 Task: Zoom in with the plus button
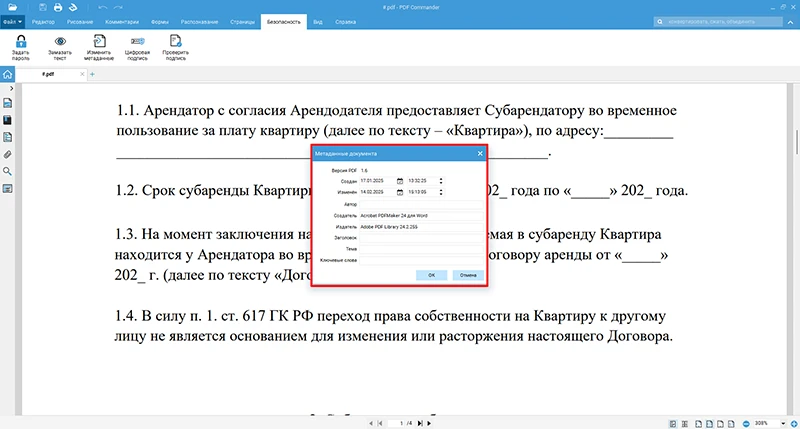tap(794, 423)
